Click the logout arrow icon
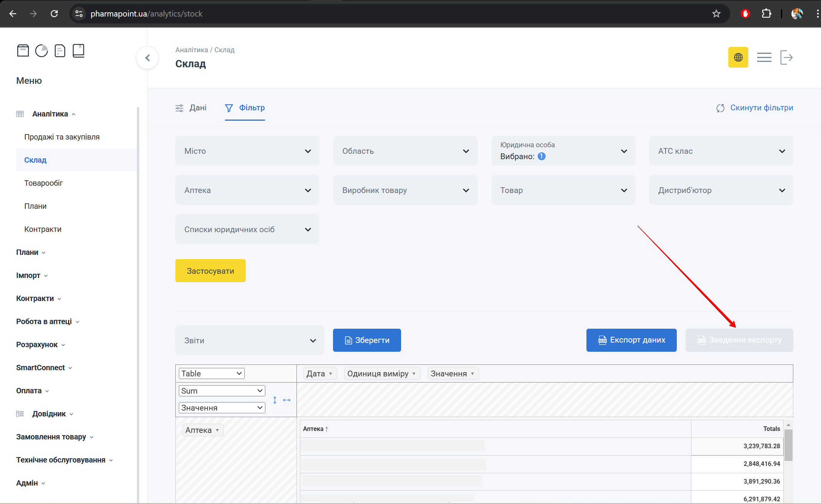Screen dimensions: 821x504 [786, 58]
